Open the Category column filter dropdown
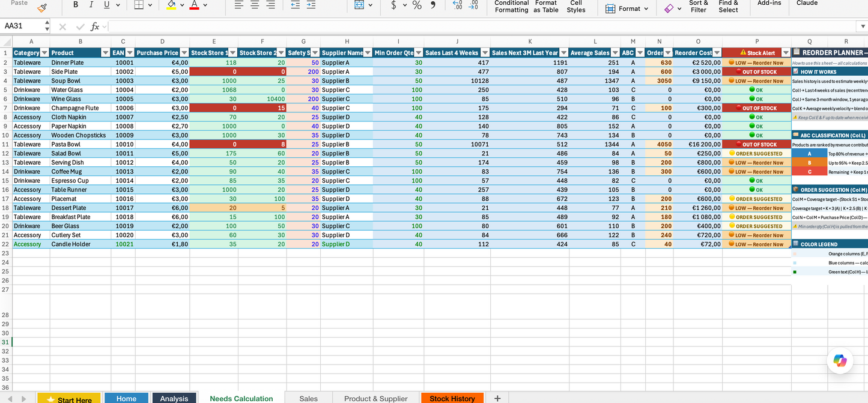Screen dimensions: 868x403 (x=44, y=53)
